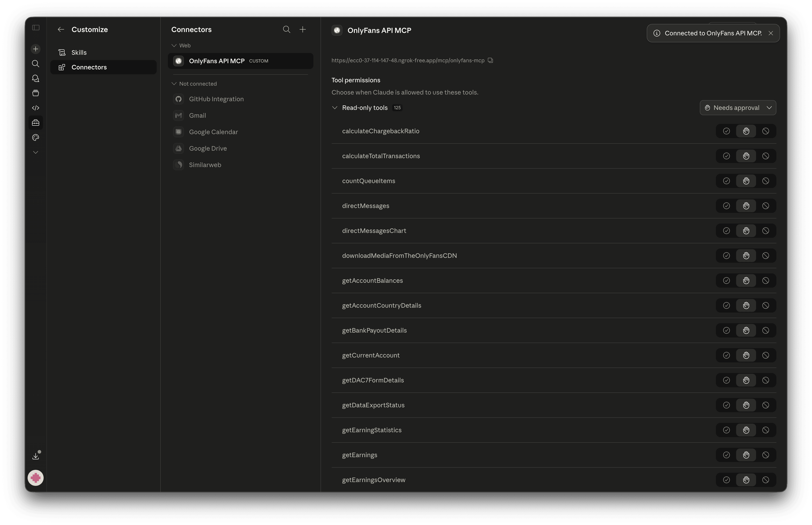Click the Read-only tools count badge 125
This screenshot has height=525, width=812.
(397, 108)
